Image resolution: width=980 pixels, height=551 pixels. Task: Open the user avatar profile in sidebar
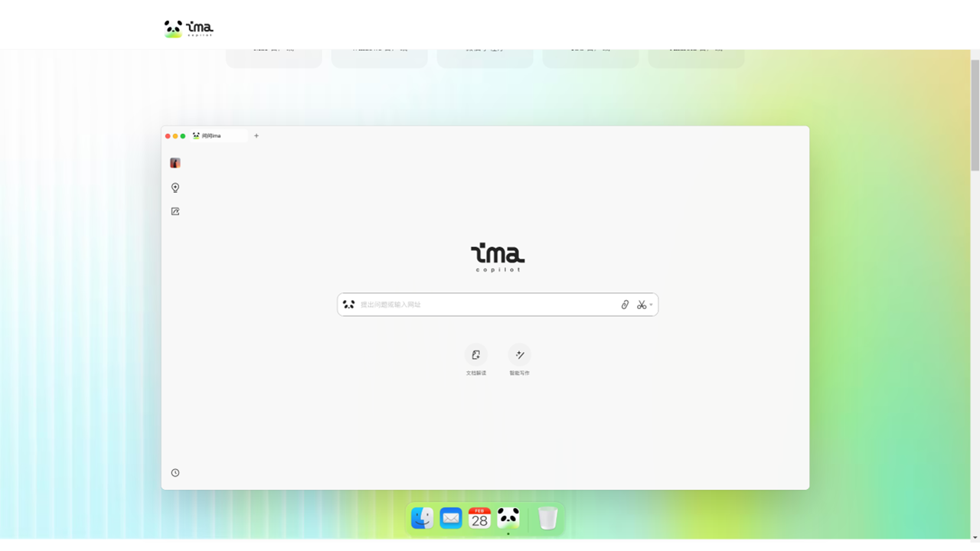pyautogui.click(x=175, y=163)
